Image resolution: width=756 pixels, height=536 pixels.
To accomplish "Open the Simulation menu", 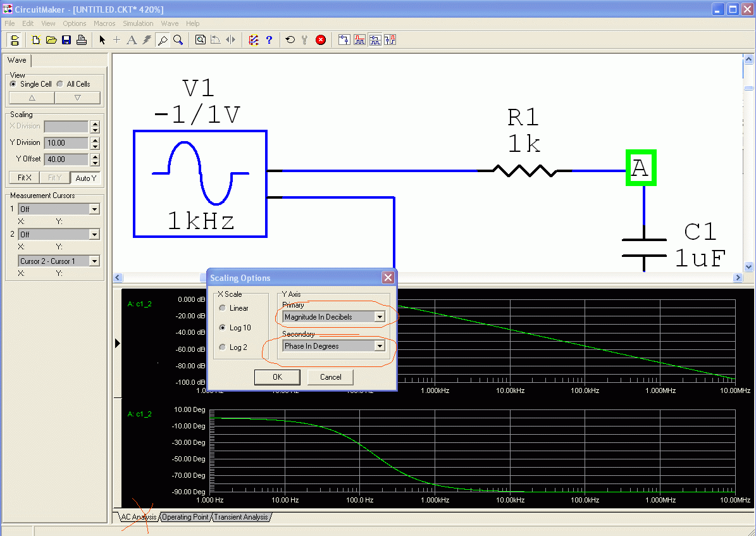I will pyautogui.click(x=138, y=23).
